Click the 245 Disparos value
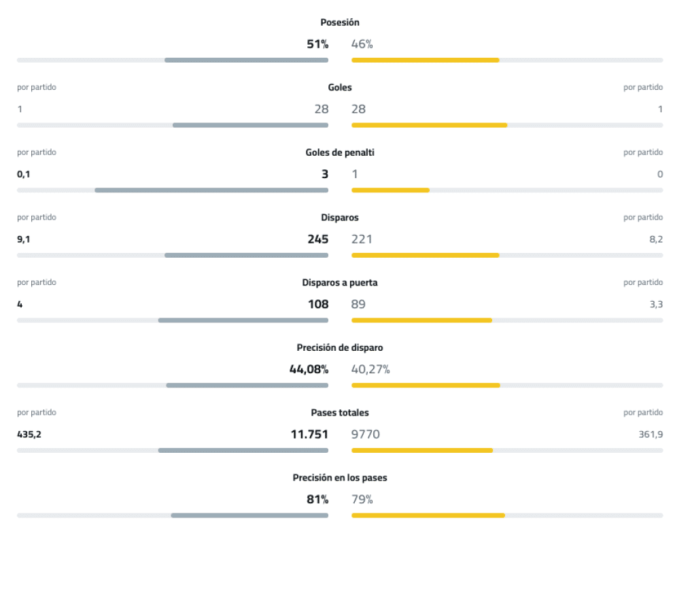The height and width of the screenshot is (616, 673). 317,239
